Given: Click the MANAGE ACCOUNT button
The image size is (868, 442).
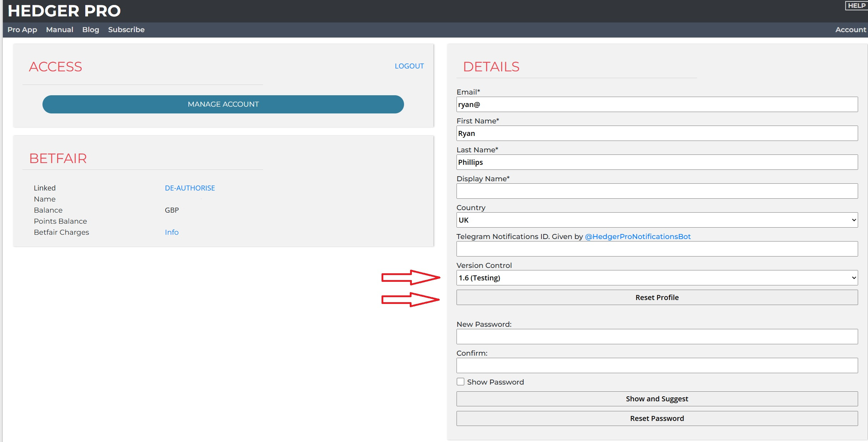Looking at the screenshot, I should 223,104.
